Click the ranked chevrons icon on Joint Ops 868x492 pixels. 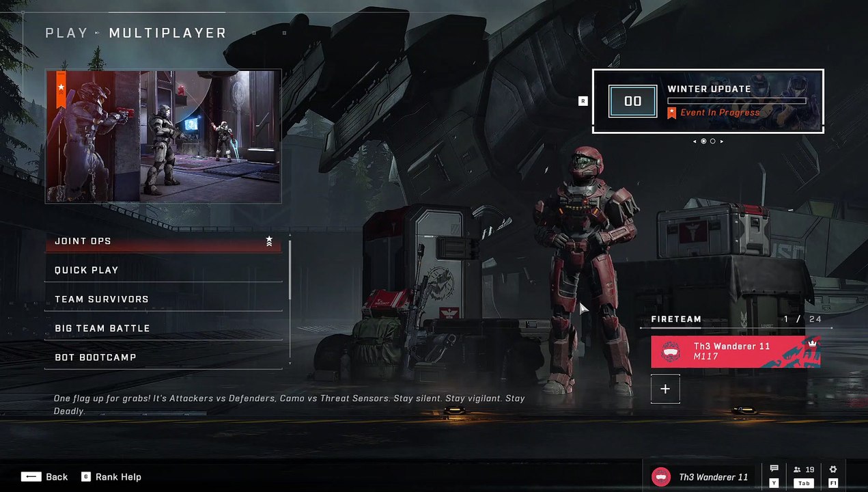(269, 241)
